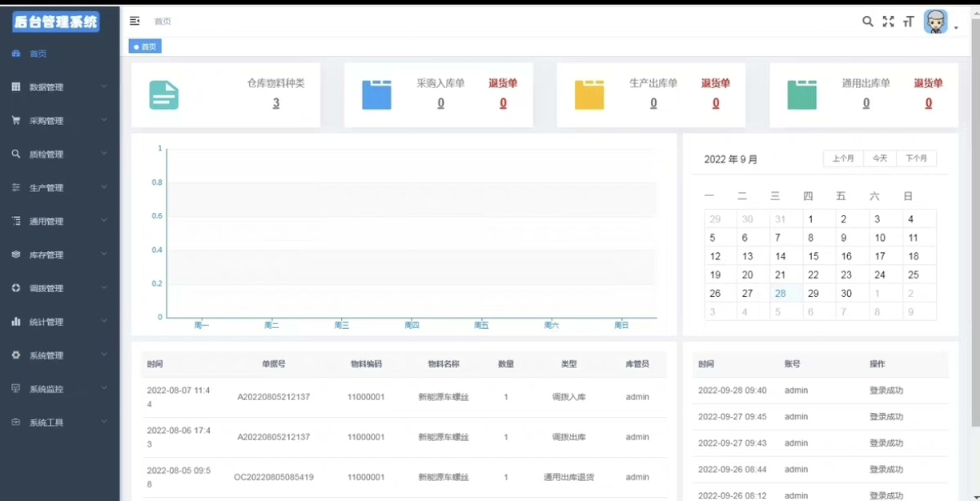Click the 首页 dashboard icon in sidebar
The height and width of the screenshot is (501, 980).
(x=16, y=54)
